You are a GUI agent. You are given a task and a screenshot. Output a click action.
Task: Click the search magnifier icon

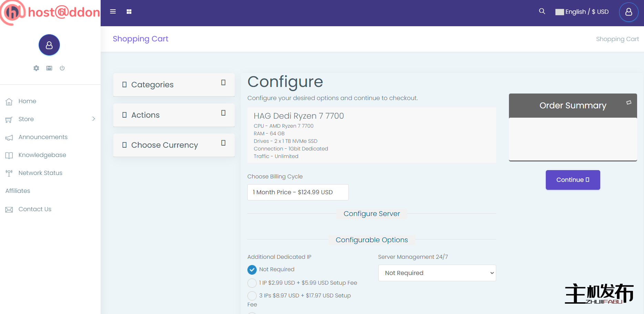542,11
